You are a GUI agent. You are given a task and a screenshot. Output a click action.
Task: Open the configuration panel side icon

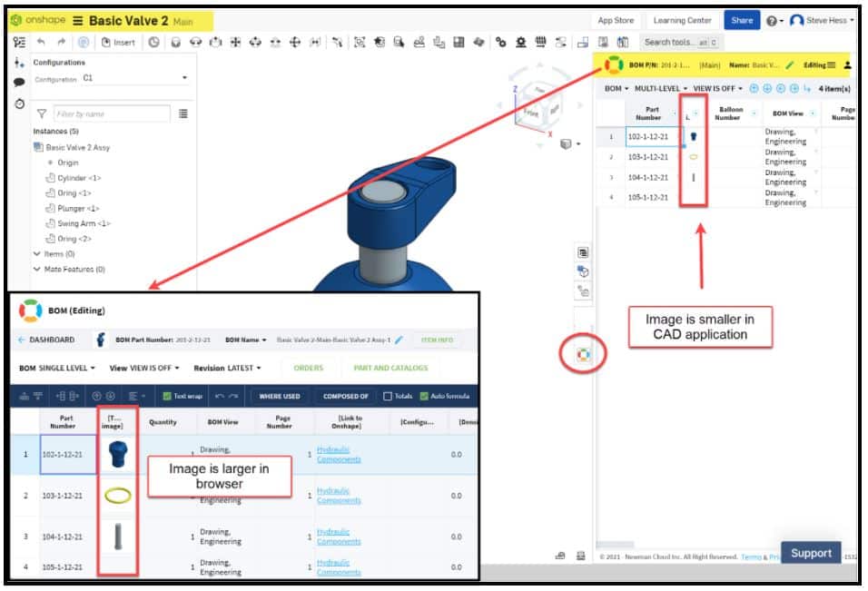(19, 63)
